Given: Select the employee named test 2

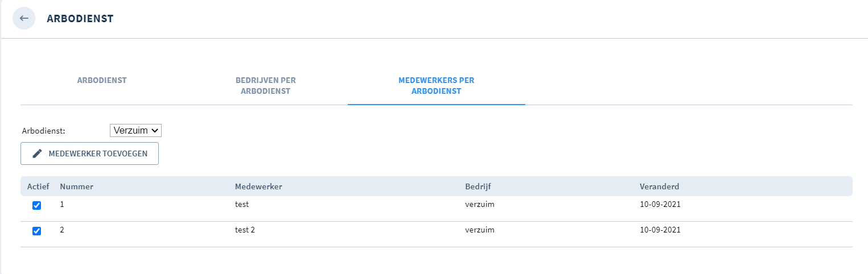Looking at the screenshot, I should [245, 230].
